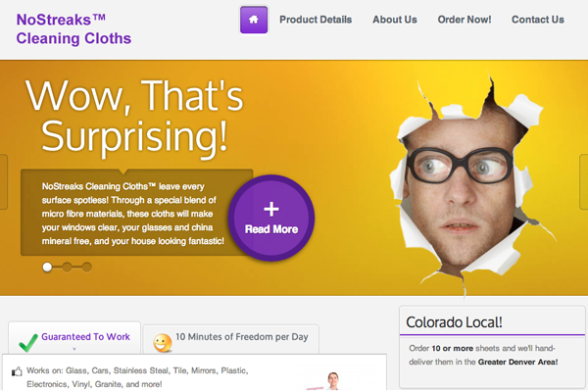588x392 pixels.
Task: Select the first slide indicator dot
Action: (x=47, y=267)
